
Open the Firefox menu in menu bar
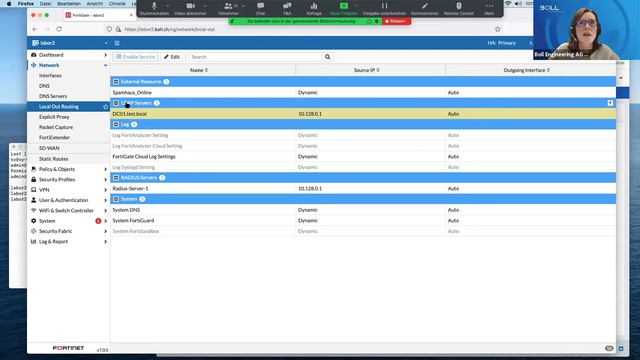26,3
